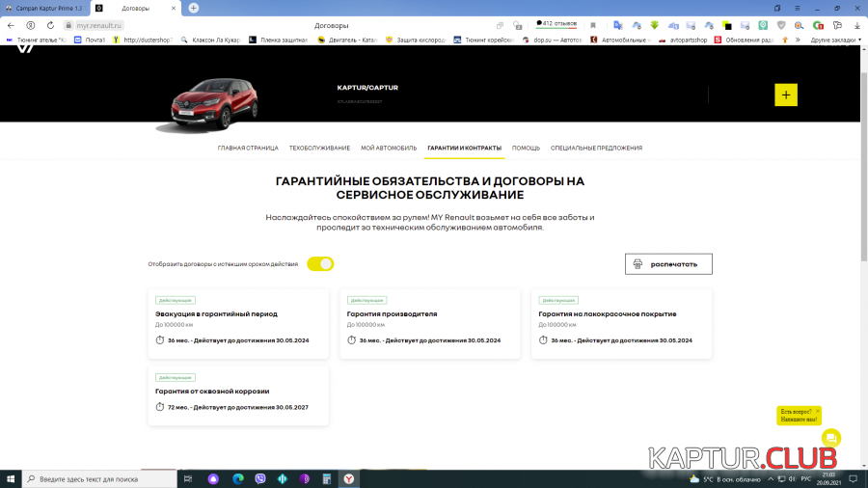The height and width of the screenshot is (488, 868).
Task: Click the РУС language indicator
Action: pos(806,479)
